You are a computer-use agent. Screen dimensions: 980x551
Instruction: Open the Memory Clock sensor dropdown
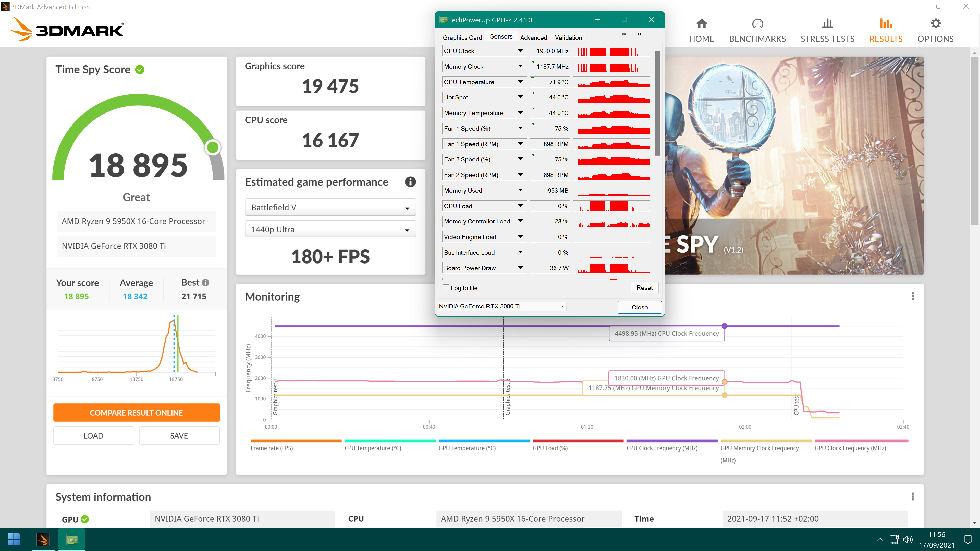[x=520, y=66]
